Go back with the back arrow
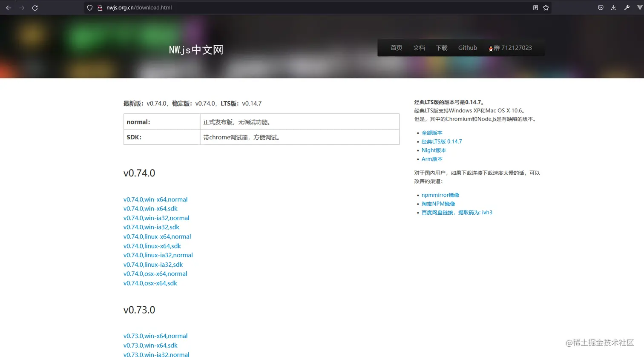The width and height of the screenshot is (644, 357). pyautogui.click(x=9, y=7)
